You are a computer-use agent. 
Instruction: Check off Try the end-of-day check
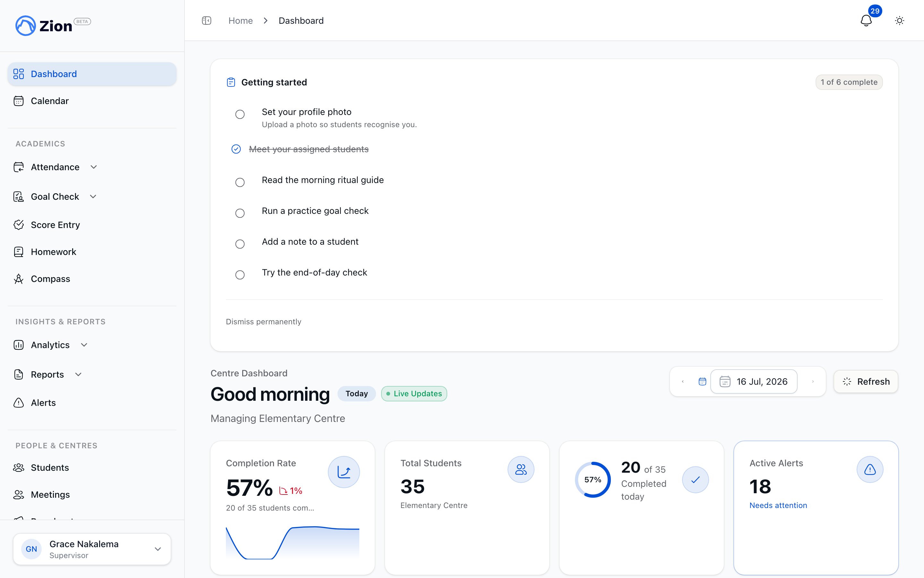click(240, 275)
